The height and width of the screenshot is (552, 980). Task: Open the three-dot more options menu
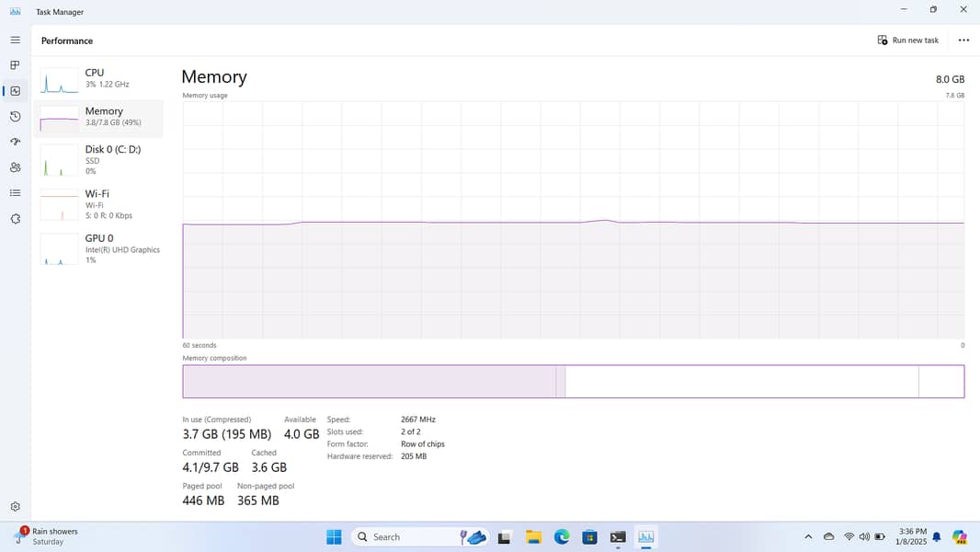coord(963,40)
